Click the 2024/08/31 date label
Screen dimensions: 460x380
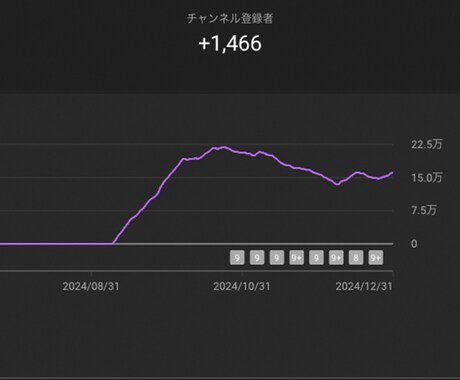pos(91,286)
